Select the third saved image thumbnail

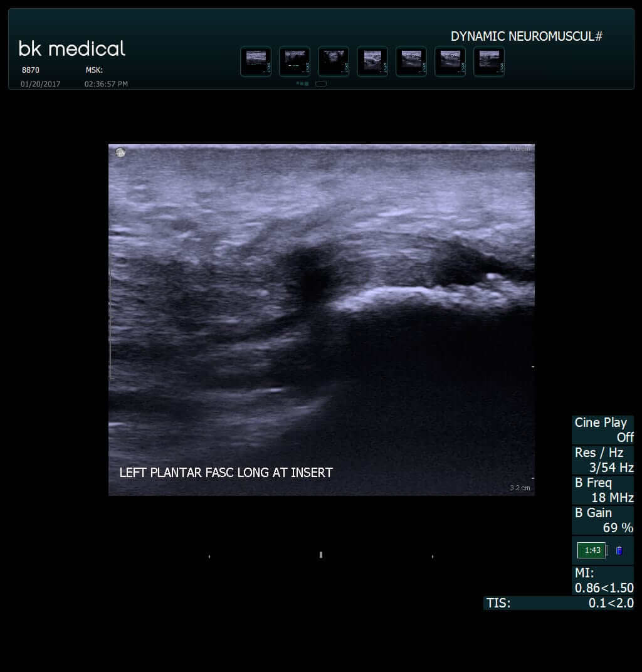pyautogui.click(x=334, y=61)
